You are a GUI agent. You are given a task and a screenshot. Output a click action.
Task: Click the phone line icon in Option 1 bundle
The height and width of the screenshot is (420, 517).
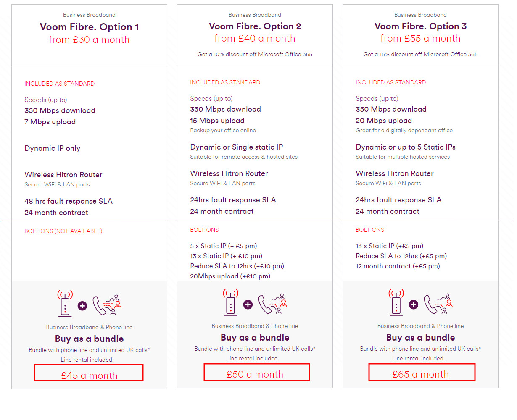click(x=107, y=305)
